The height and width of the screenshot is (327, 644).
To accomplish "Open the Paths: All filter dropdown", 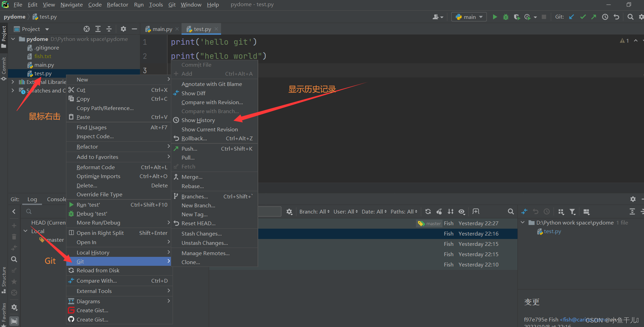I will [404, 211].
